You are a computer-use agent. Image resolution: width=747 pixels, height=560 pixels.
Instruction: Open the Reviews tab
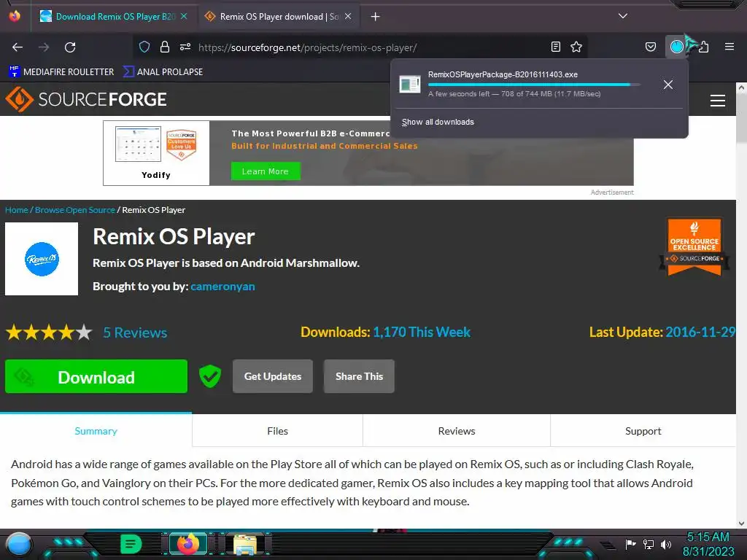pos(457,430)
